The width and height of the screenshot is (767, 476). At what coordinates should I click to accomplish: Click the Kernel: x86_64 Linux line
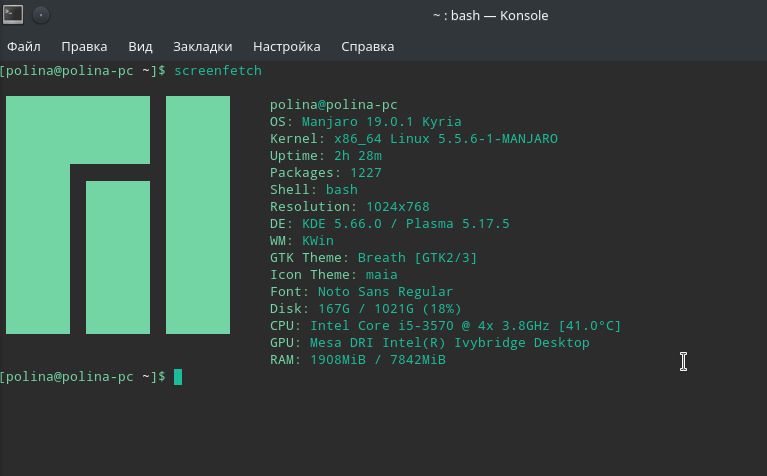414,138
